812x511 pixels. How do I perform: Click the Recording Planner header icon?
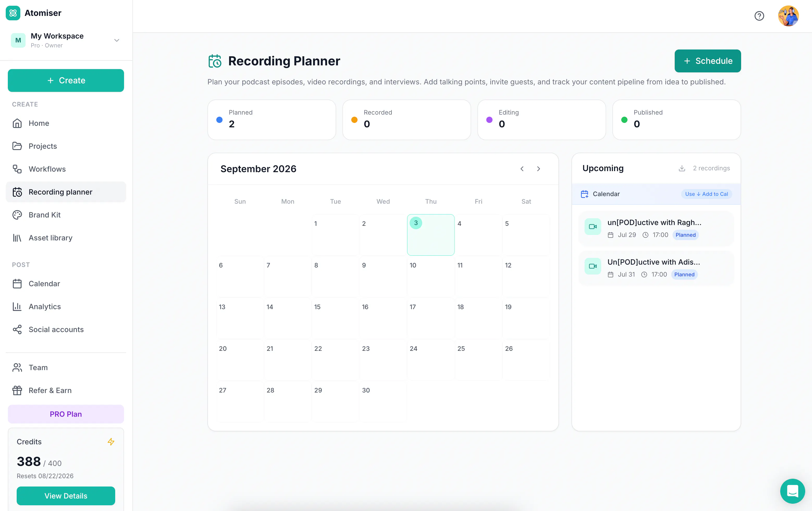click(x=215, y=61)
